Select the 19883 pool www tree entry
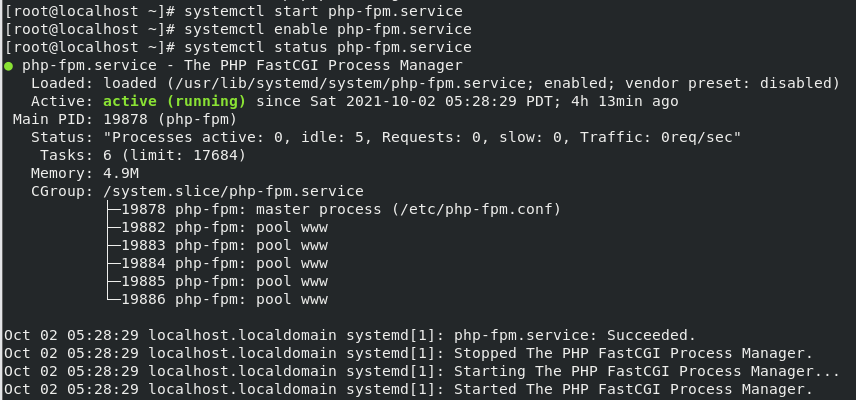The height and width of the screenshot is (400, 856). coord(224,246)
